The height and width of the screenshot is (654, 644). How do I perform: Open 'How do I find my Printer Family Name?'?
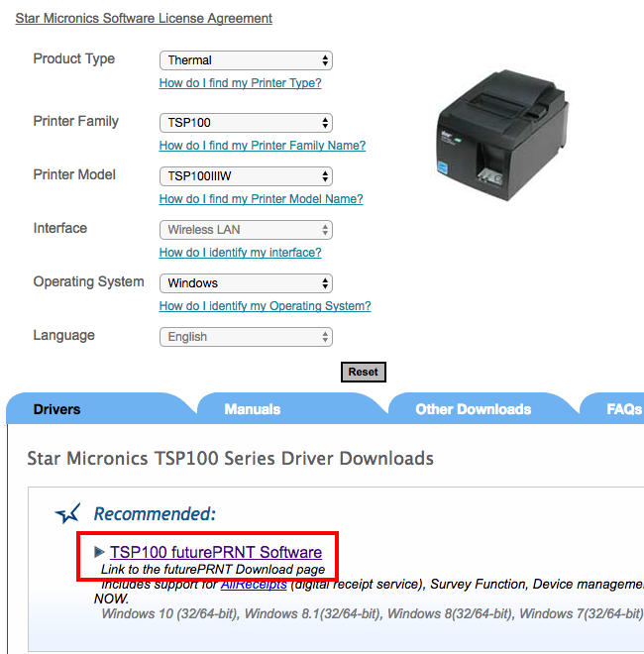262,146
